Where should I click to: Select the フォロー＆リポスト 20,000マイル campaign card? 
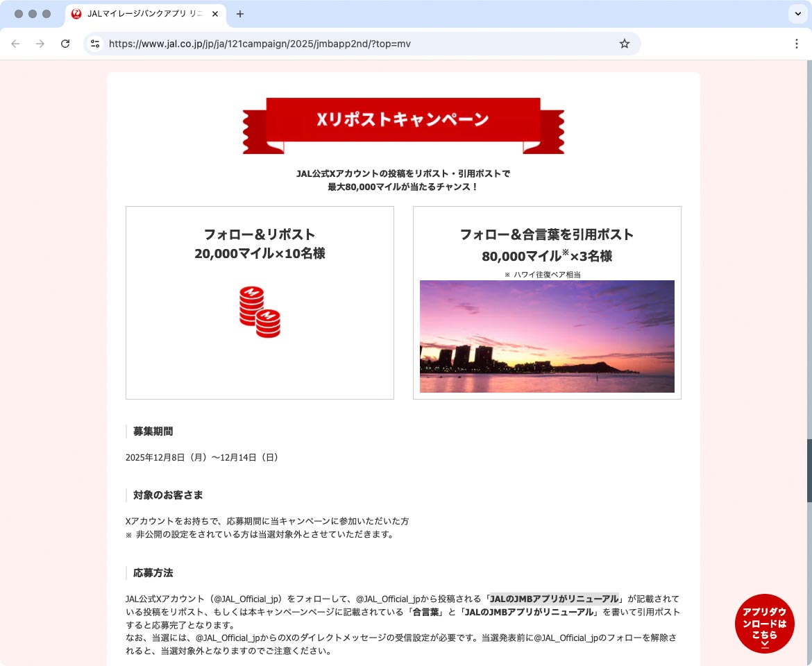coord(260,302)
